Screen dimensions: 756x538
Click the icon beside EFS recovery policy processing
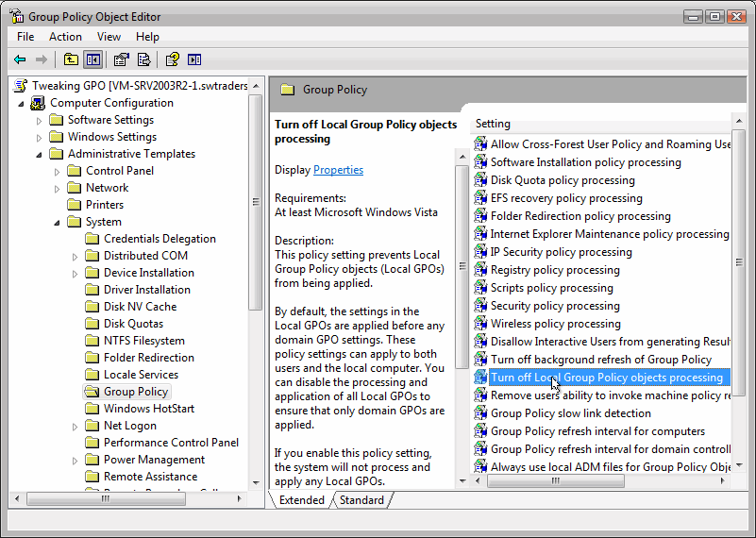[480, 198]
